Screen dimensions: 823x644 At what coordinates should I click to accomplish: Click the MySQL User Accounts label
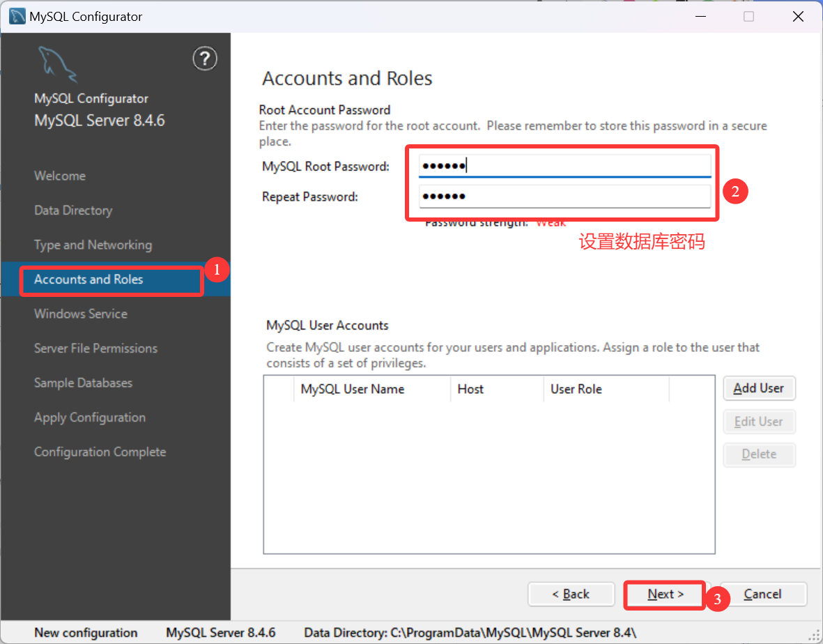coord(327,325)
